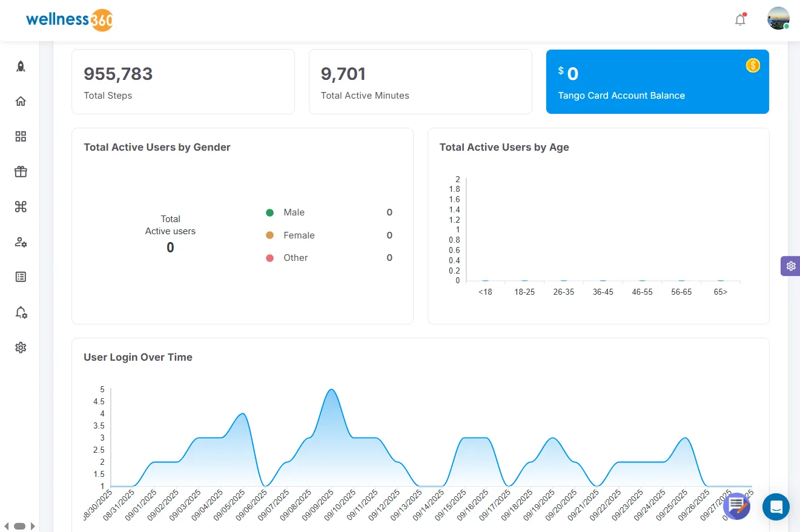Open purple customizer gear tab on right edge
The width and height of the screenshot is (800, 532).
pos(790,266)
